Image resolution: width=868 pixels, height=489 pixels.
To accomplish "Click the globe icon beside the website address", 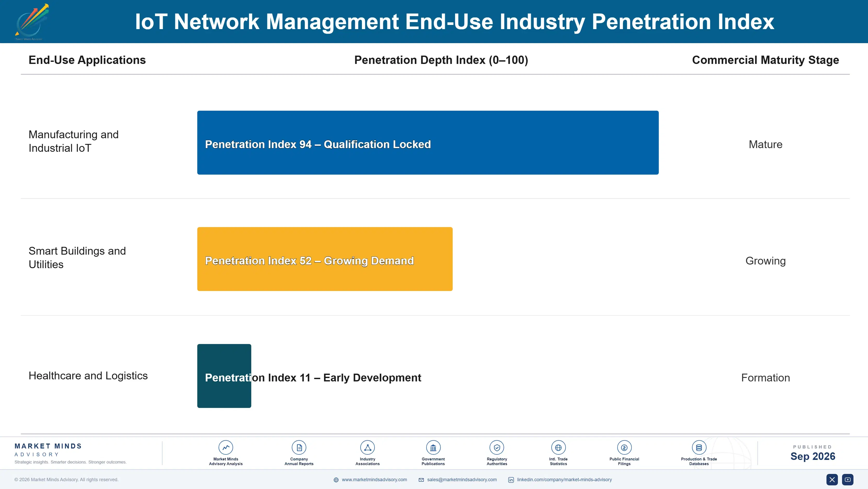I will [336, 480].
